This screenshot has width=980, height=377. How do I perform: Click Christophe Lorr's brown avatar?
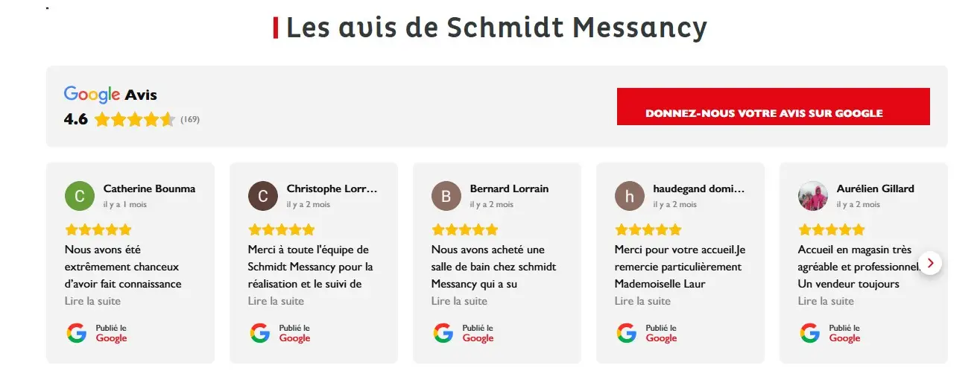pos(263,196)
